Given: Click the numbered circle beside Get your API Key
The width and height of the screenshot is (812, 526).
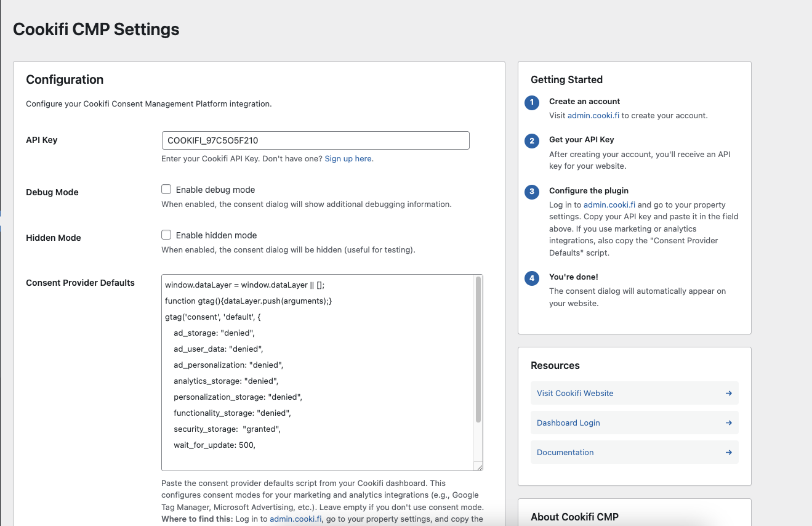Looking at the screenshot, I should (531, 141).
